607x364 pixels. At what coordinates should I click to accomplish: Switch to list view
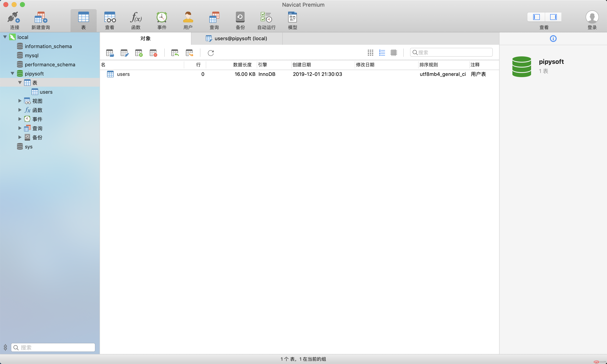click(382, 52)
